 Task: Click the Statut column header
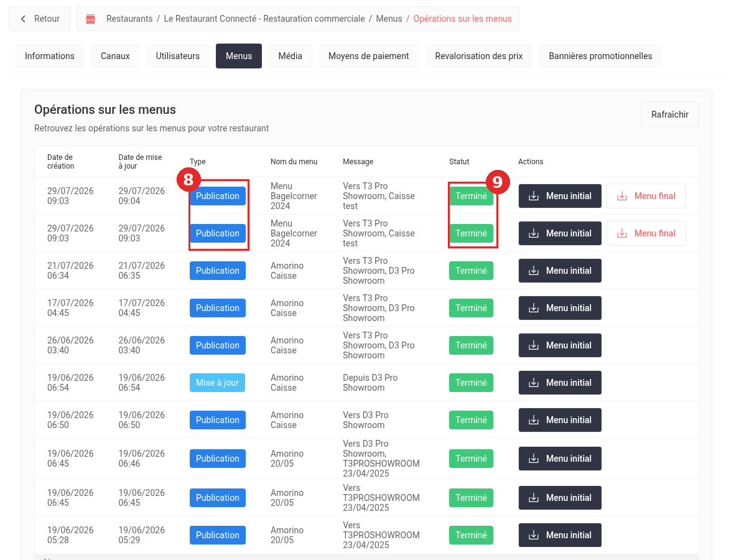coord(459,162)
